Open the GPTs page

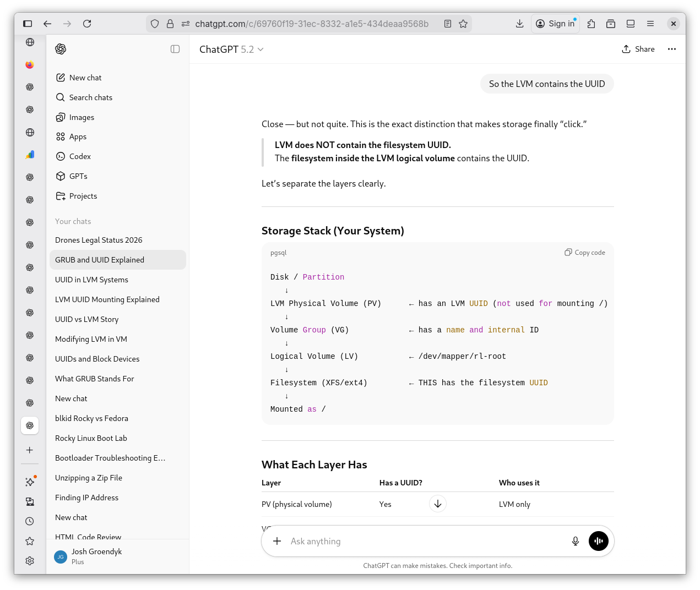tap(78, 176)
